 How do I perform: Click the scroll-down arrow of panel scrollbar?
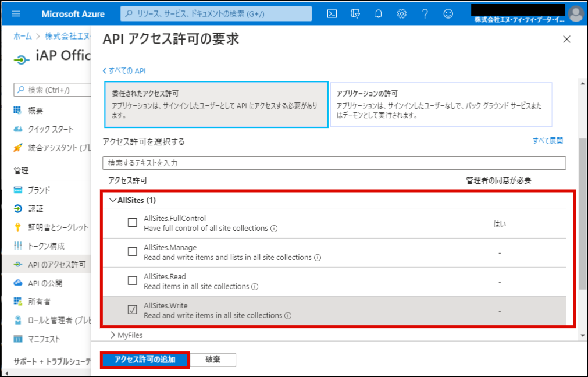[582, 335]
